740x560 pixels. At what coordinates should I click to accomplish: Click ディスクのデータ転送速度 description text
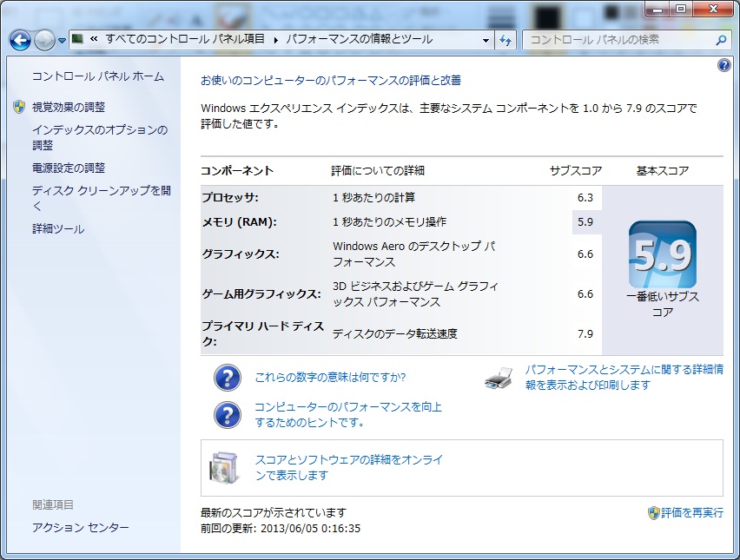click(x=395, y=333)
